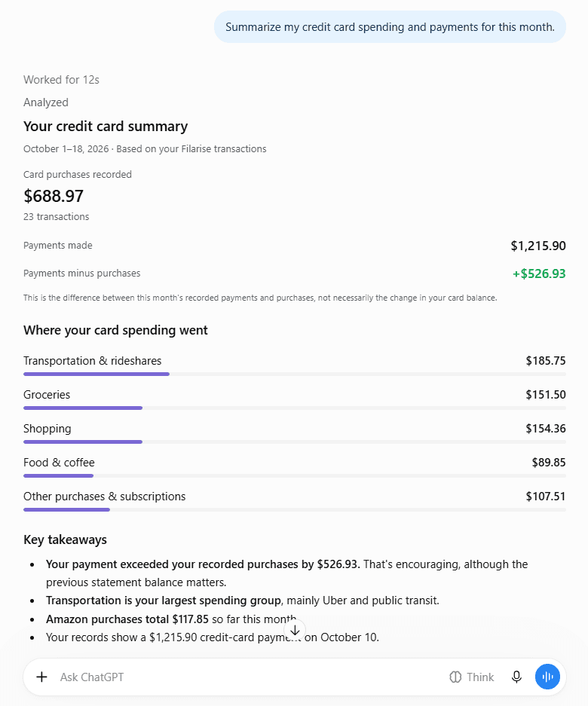This screenshot has height=706, width=588.
Task: Click the Ask ChatGPT input field
Action: (x=248, y=677)
